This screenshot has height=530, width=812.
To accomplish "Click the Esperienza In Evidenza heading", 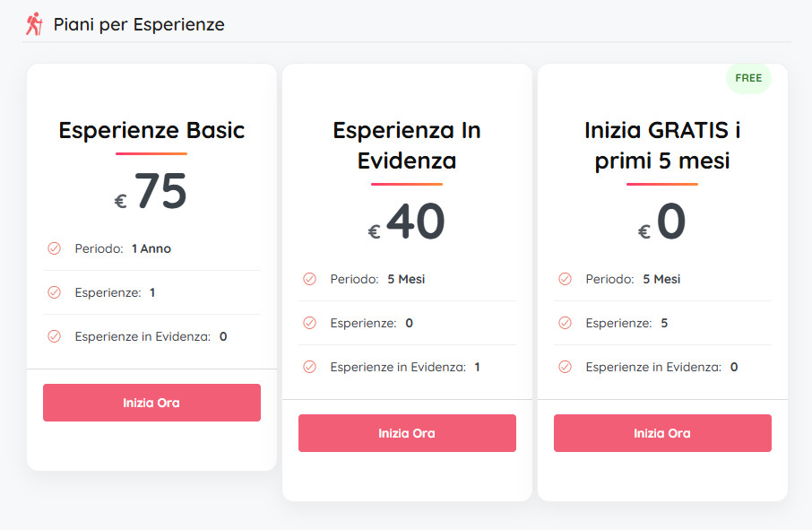I will [407, 145].
